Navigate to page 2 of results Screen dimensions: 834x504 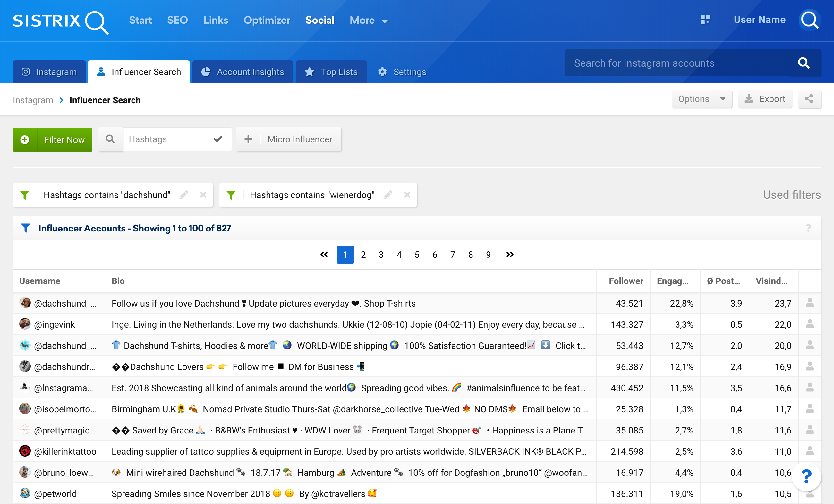[363, 255]
